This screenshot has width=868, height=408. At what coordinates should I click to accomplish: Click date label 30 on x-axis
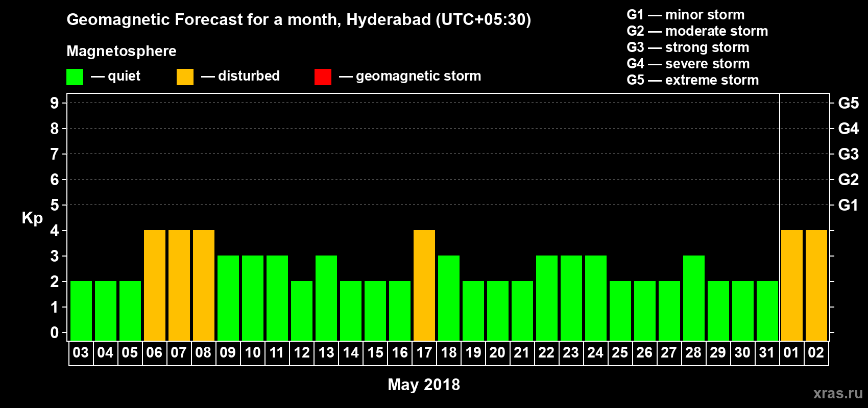pyautogui.click(x=742, y=352)
